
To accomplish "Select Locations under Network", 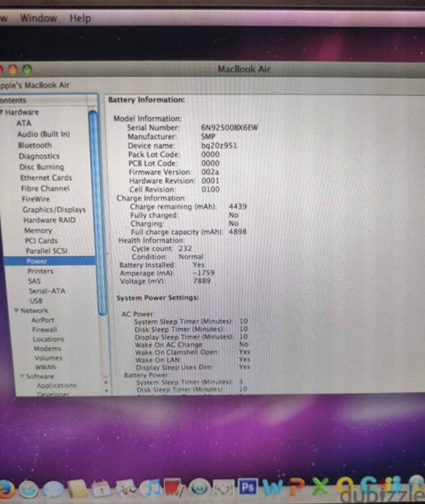I will point(48,339).
